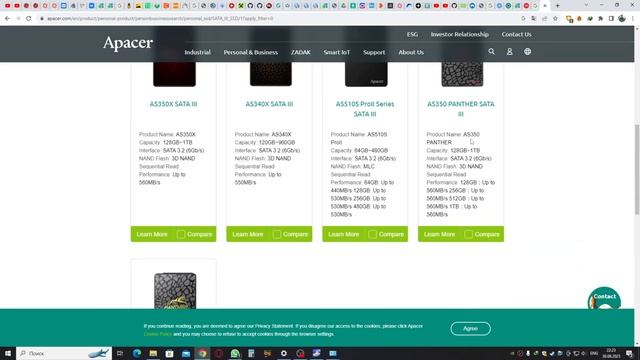Click Agree on the cookie banner
This screenshot has height=360, width=640.
click(x=470, y=329)
